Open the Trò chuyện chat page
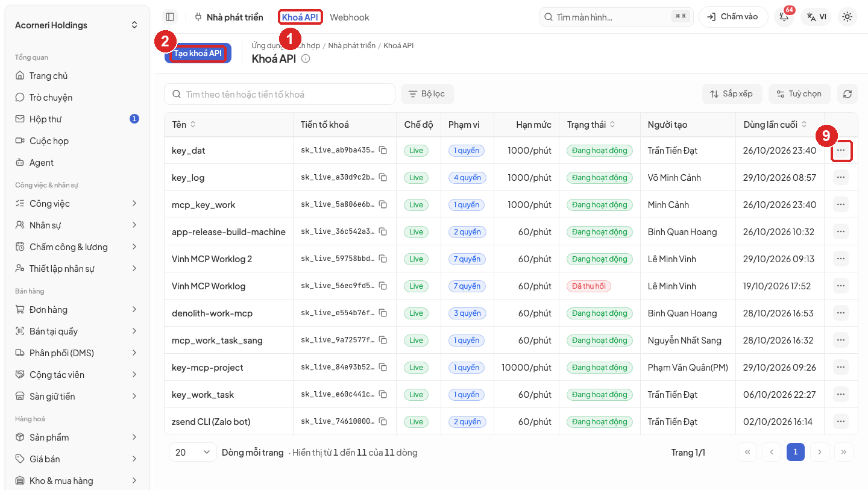This screenshot has width=868, height=490. point(77,98)
